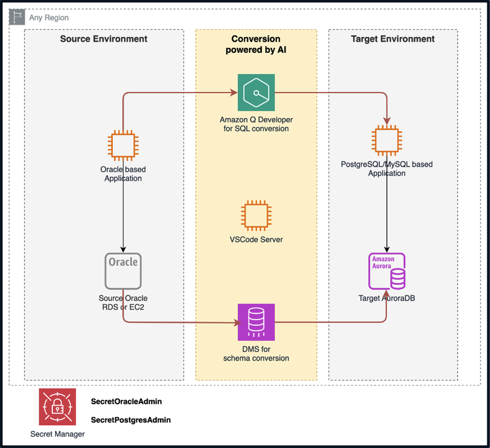490x448 pixels.
Task: Select the VSCode Server chip icon
Action: click(x=256, y=215)
